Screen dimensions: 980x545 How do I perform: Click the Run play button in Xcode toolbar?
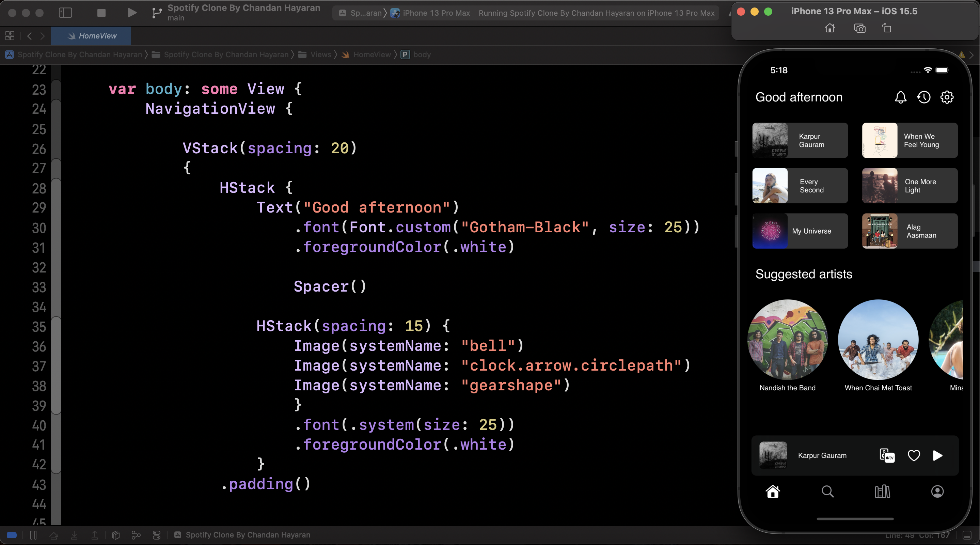click(132, 13)
